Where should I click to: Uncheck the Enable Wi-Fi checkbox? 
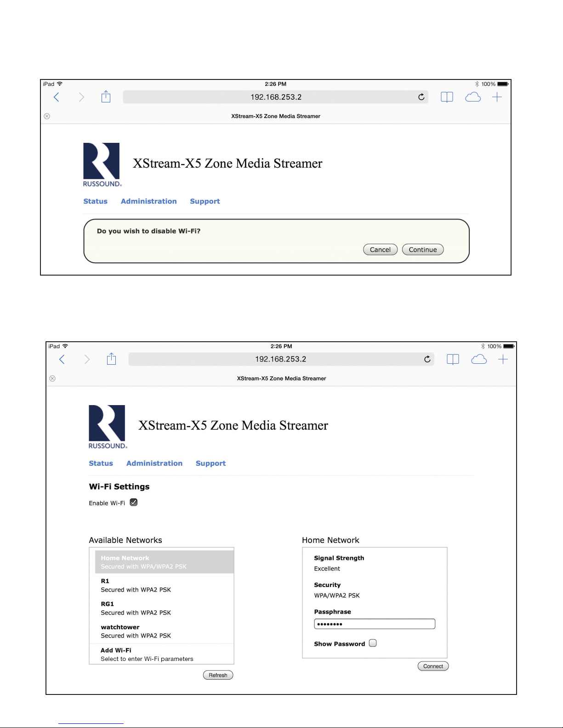click(x=134, y=502)
